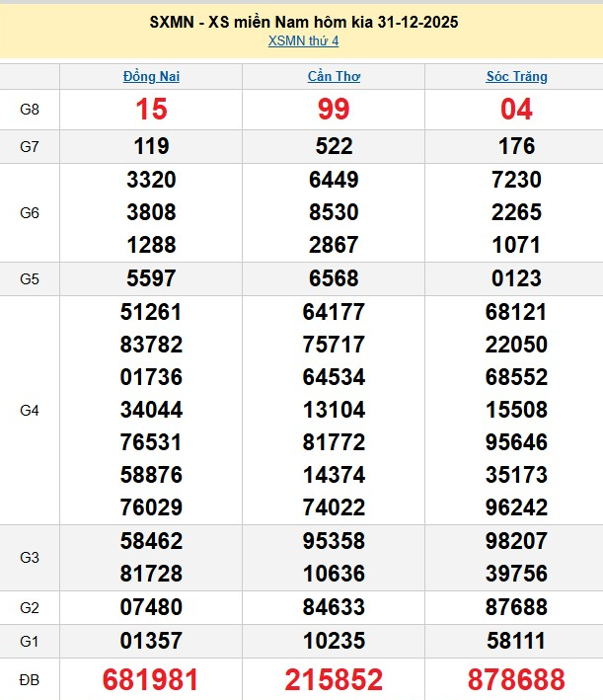Select Sóc Trăng special prize 878688
Viewport: 603px width, 700px height.
pos(516,679)
